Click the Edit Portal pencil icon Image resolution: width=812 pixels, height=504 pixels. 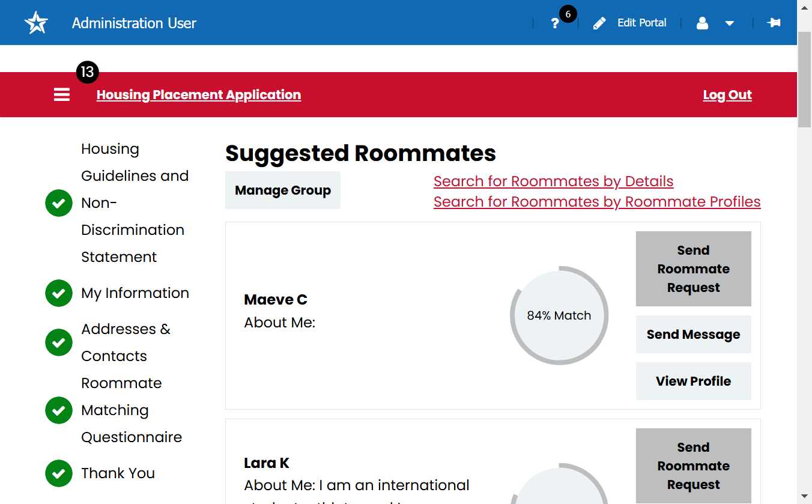[599, 23]
